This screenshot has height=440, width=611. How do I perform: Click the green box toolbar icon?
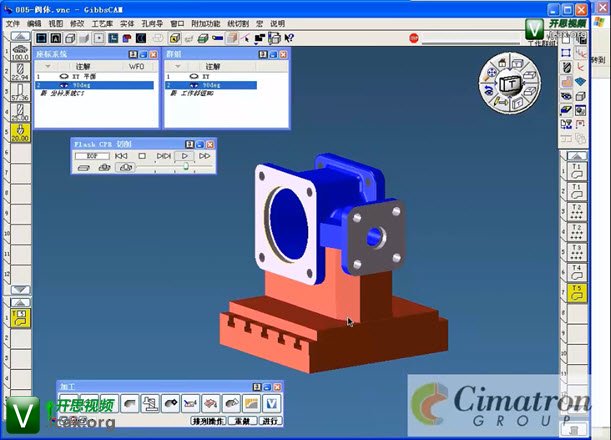click(203, 38)
